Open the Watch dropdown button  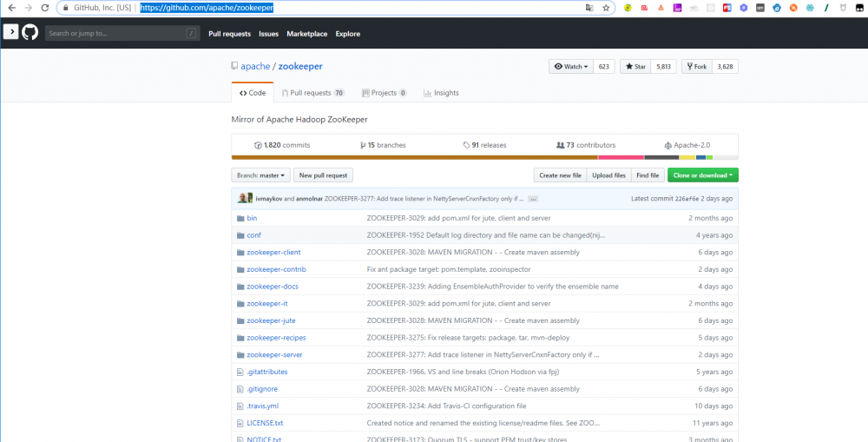click(x=571, y=67)
